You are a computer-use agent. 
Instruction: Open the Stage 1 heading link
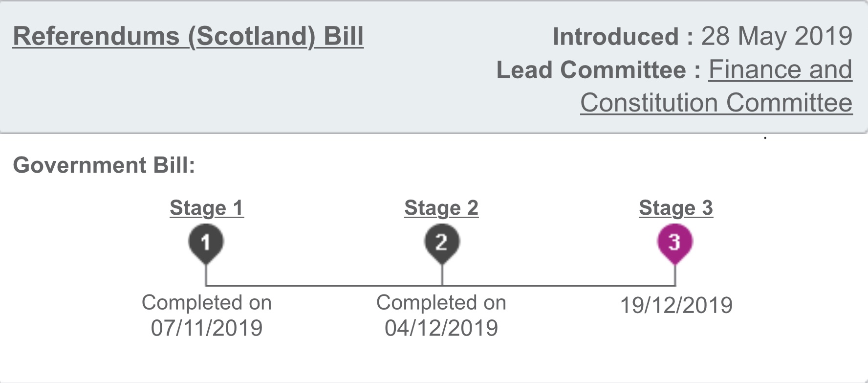tap(207, 208)
